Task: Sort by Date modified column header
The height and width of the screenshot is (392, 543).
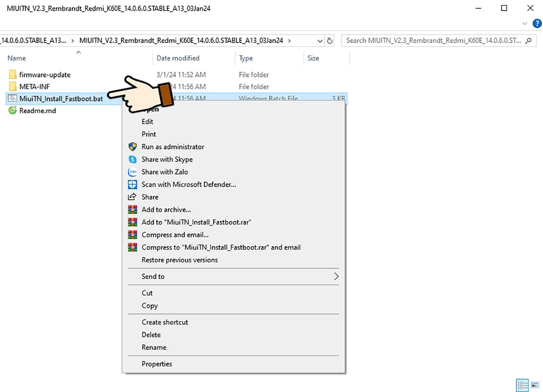Action: click(178, 58)
